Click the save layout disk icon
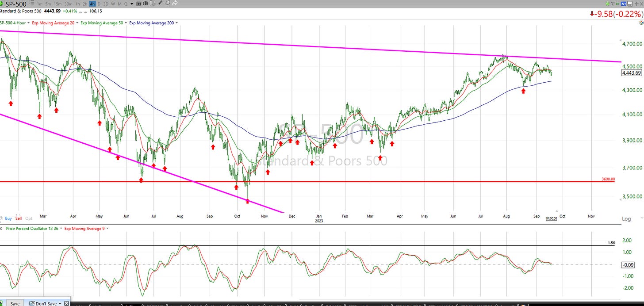The width and height of the screenshot is (644, 306). (x=630, y=4)
